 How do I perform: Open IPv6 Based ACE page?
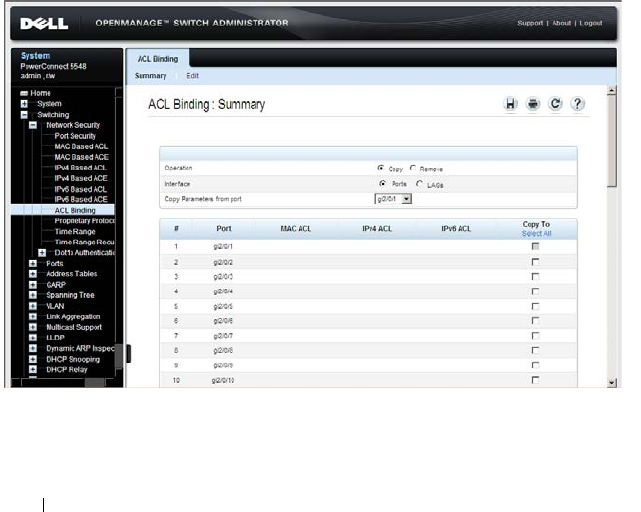(x=81, y=199)
